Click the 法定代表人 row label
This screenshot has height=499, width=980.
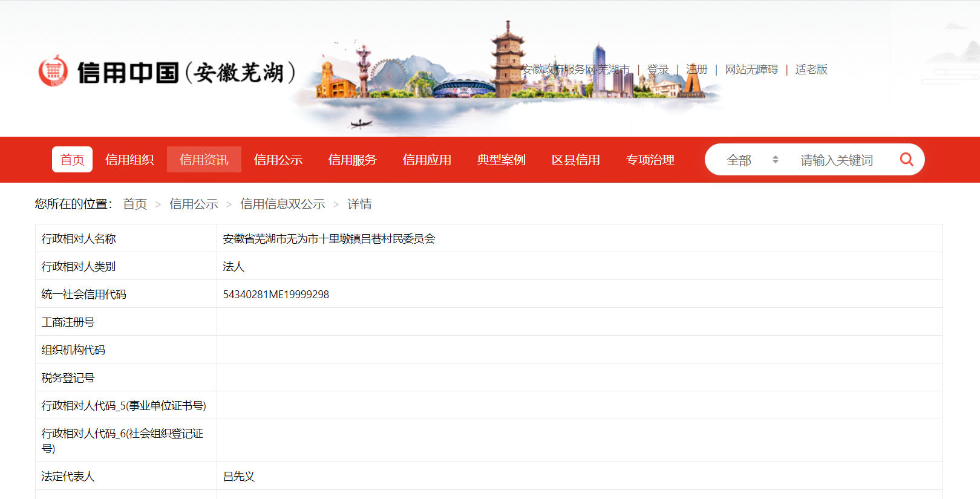[x=68, y=477]
